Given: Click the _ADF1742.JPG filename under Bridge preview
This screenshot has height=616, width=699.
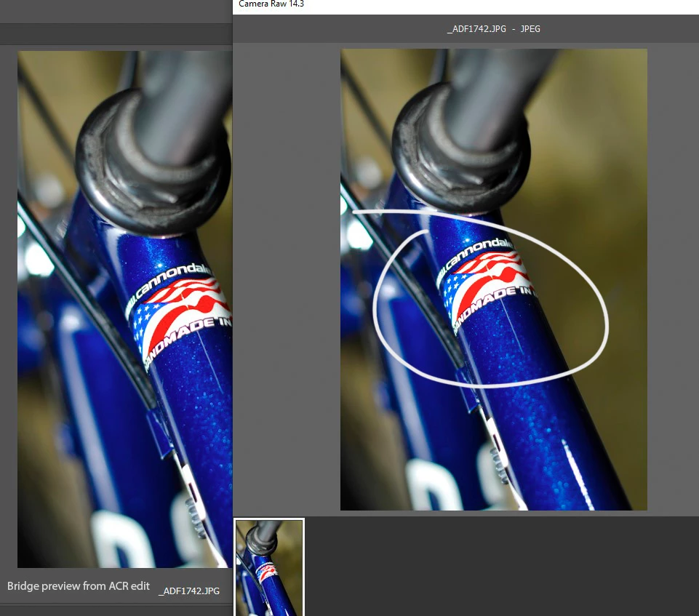Looking at the screenshot, I should [x=189, y=591].
